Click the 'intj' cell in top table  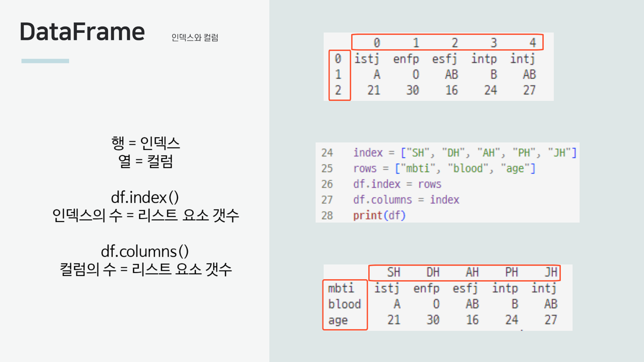(522, 59)
